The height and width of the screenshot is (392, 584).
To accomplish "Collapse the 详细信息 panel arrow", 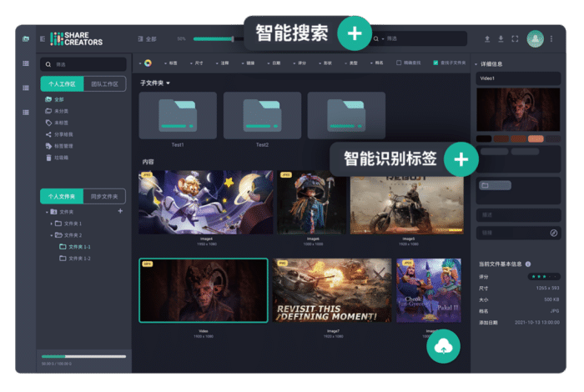I will [x=476, y=64].
